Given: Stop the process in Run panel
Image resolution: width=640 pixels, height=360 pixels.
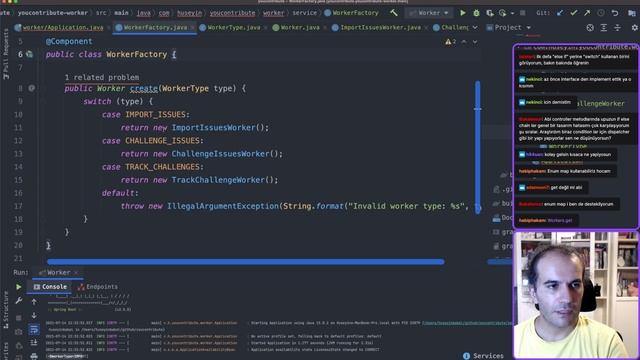Looking at the screenshot, I should pos(18,317).
